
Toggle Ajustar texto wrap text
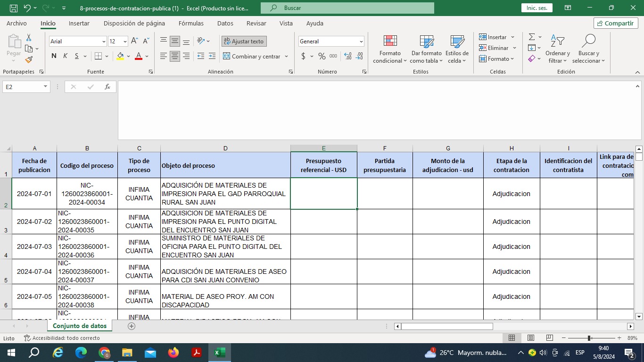click(x=244, y=41)
